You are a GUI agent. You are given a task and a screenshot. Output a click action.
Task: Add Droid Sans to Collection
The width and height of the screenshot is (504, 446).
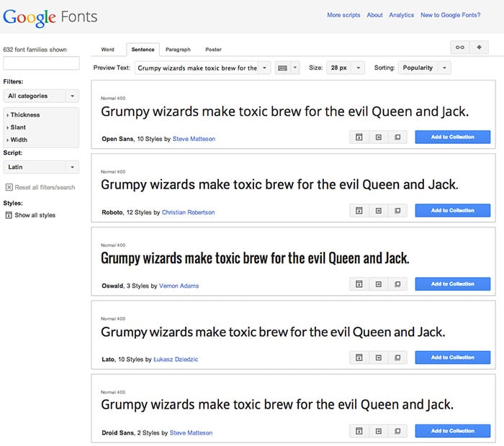pyautogui.click(x=453, y=431)
